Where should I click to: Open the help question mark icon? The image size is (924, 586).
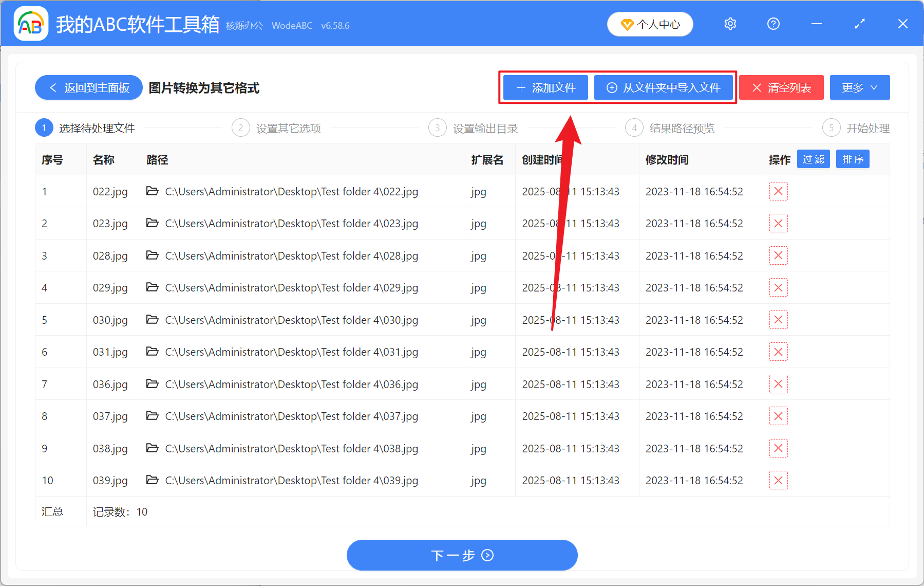(773, 24)
